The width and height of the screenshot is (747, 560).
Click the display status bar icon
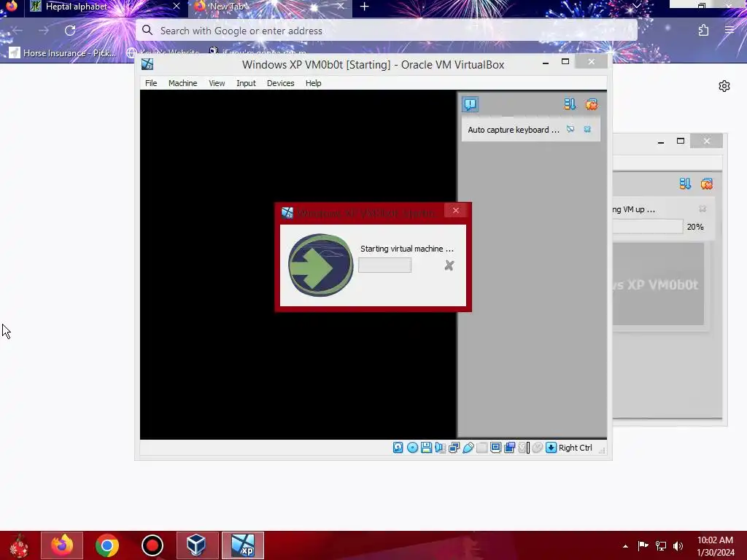(495, 448)
